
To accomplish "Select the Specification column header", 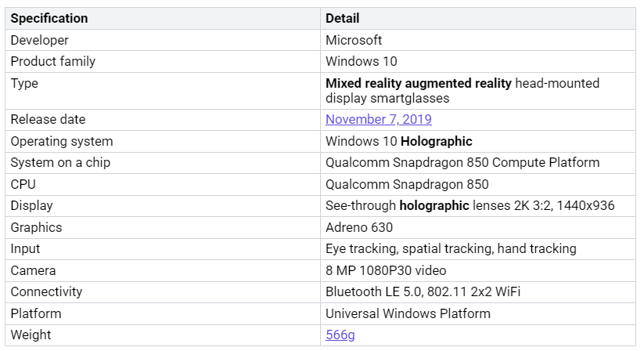I will click(49, 18).
